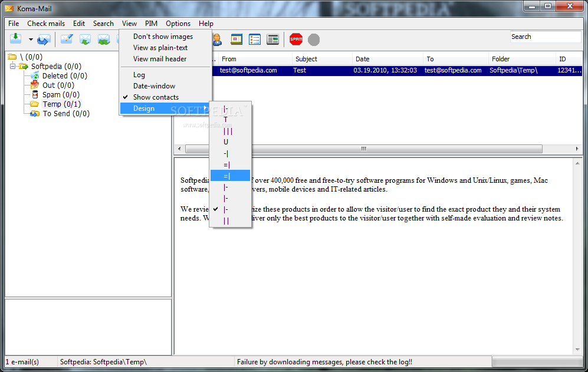The height and width of the screenshot is (372, 588).
Task: Click the Softpedia account folder icon
Action: click(x=24, y=67)
